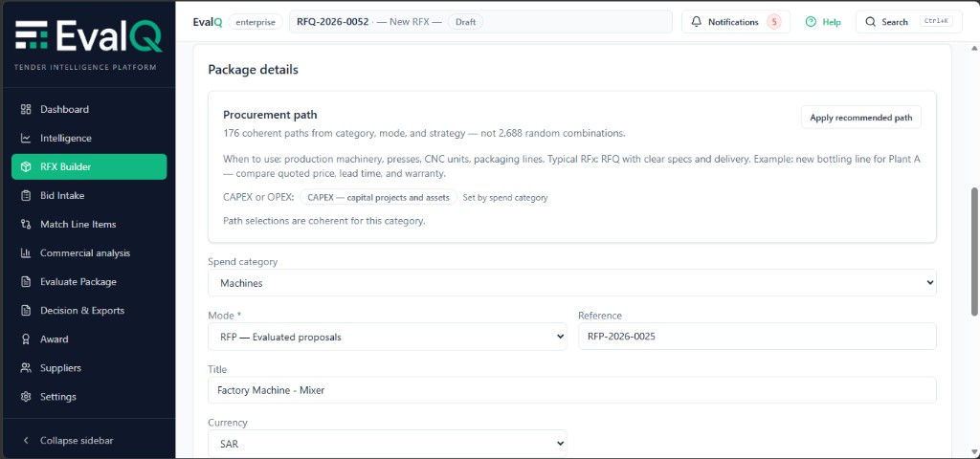Click the Title input field
Viewport: 980px width, 459px height.
click(572, 390)
